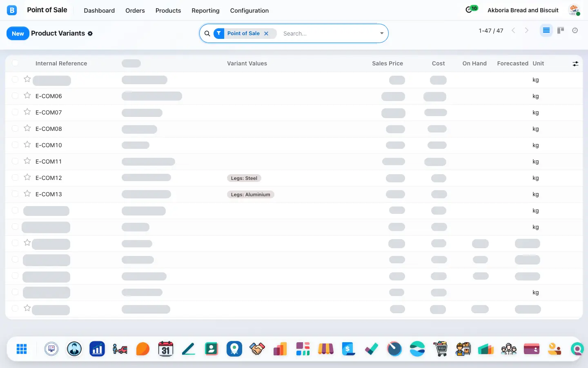The width and height of the screenshot is (588, 368).
Task: Switch to activity clock view
Action: point(575,30)
